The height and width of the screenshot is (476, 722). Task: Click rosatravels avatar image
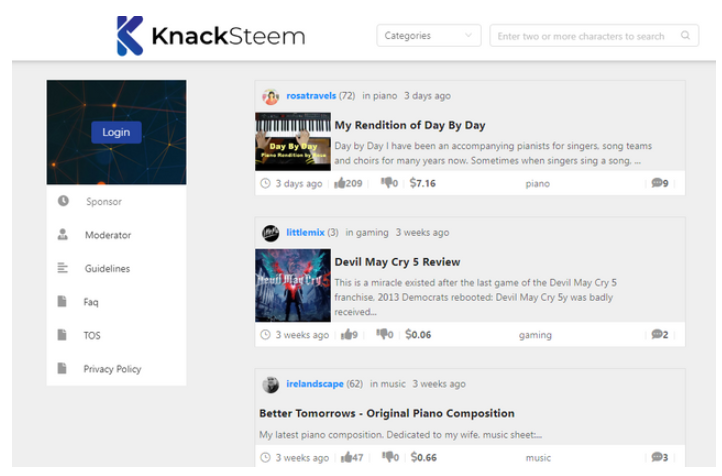pyautogui.click(x=270, y=96)
